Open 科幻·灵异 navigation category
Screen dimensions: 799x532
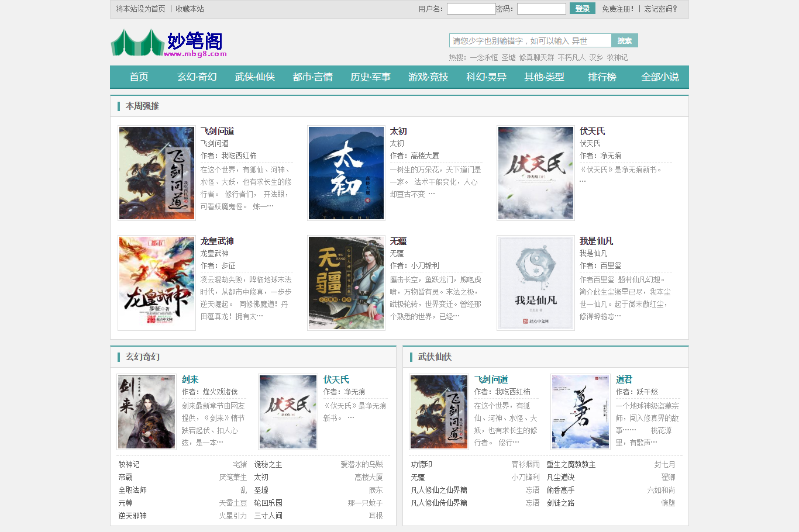487,77
